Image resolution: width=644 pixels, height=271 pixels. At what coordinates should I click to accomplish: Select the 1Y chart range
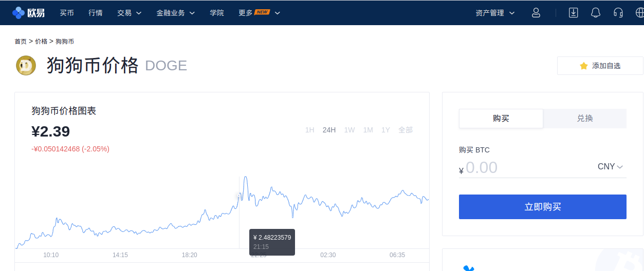tap(385, 130)
